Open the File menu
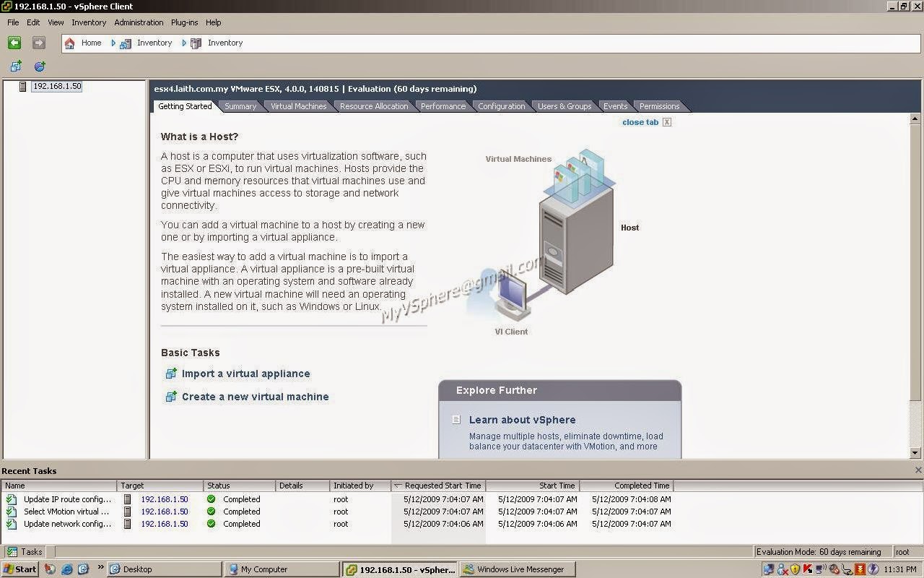924x578 pixels. (13, 22)
